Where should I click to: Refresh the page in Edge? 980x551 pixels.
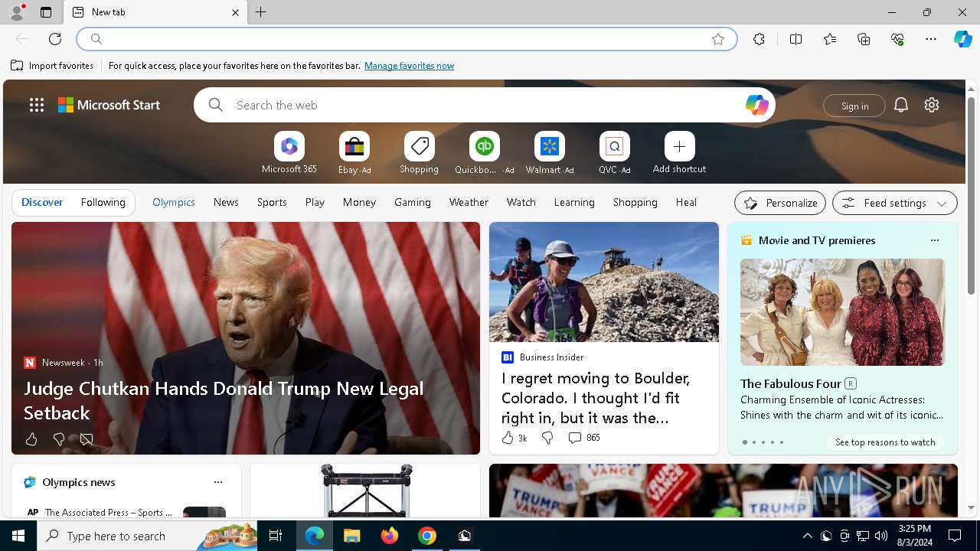[55, 39]
